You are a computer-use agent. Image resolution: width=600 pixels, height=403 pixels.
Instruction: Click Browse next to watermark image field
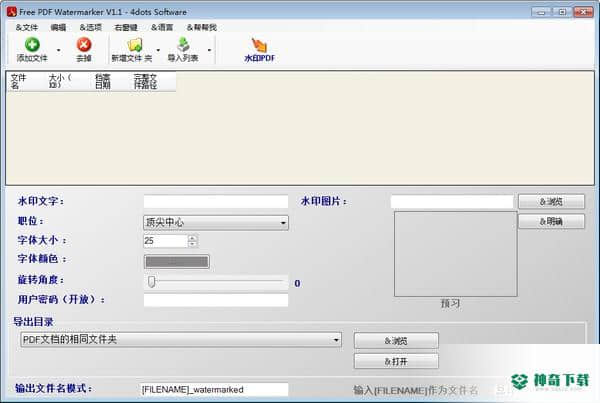551,202
